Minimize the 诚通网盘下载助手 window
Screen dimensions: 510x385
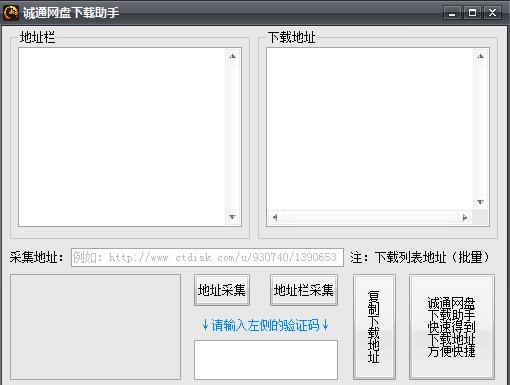452,13
